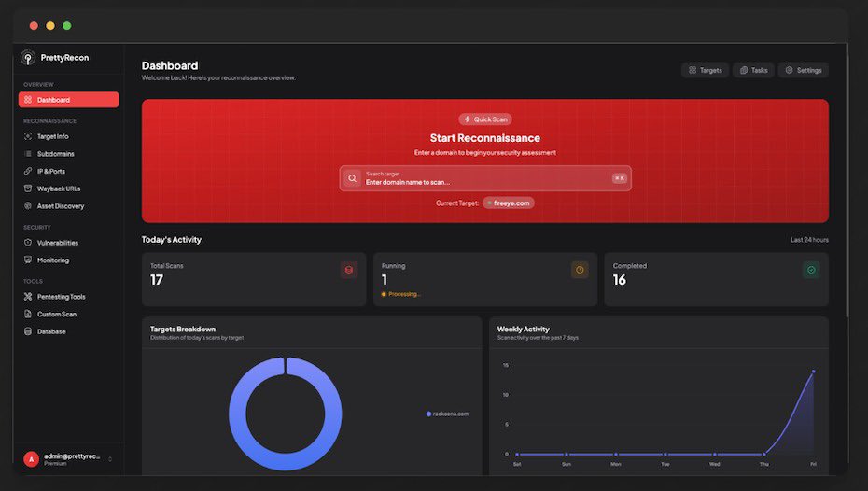Select Wayback URLs in the sidebar
This screenshot has width=868, height=491.
pos(69,189)
